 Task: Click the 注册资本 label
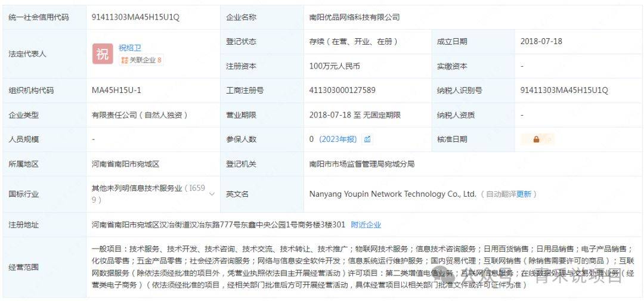(241, 66)
